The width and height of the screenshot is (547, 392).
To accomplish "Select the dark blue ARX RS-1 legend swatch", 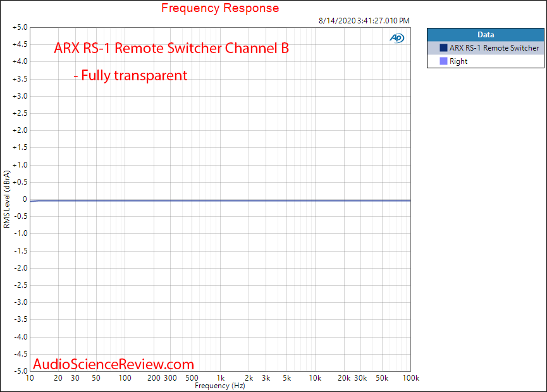I will [443, 48].
